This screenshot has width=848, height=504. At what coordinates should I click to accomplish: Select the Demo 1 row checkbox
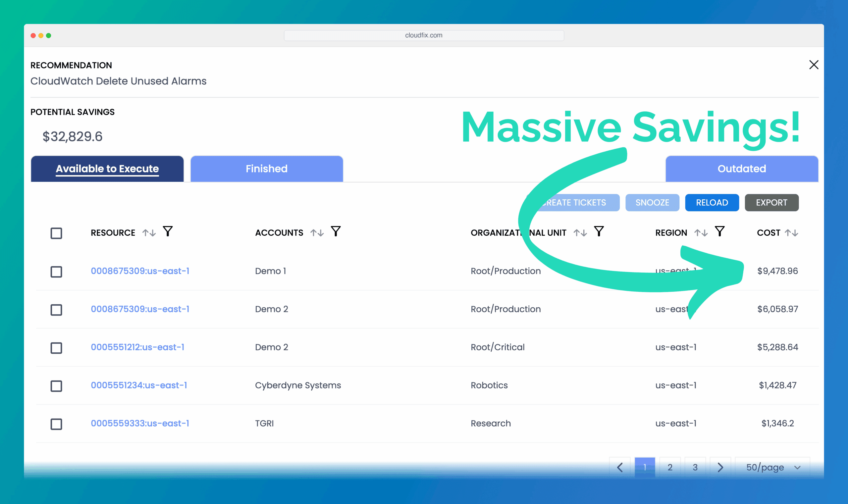(56, 272)
